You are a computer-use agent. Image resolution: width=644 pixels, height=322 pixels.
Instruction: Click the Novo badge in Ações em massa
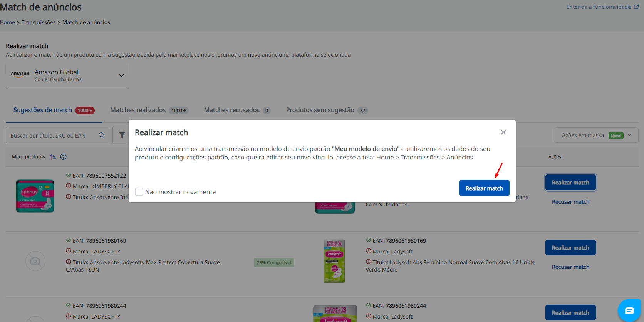coord(616,136)
